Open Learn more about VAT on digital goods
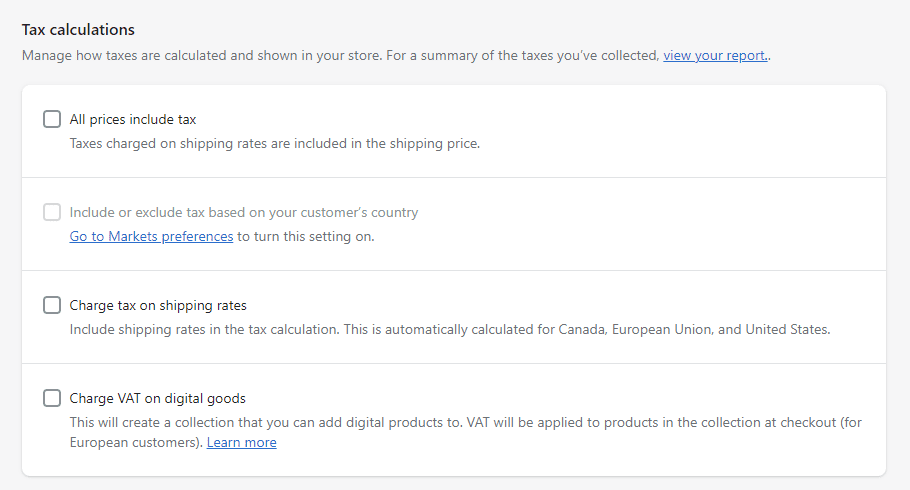This screenshot has height=490, width=910. (241, 442)
